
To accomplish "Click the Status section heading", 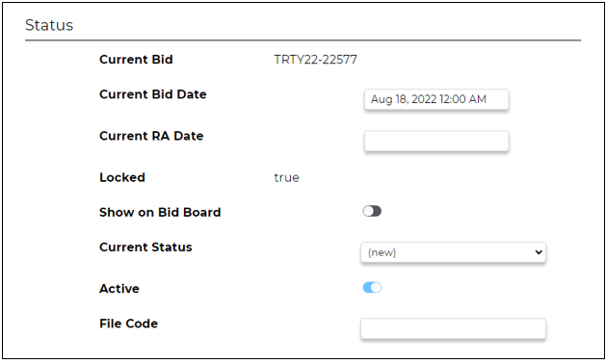I will tap(49, 25).
